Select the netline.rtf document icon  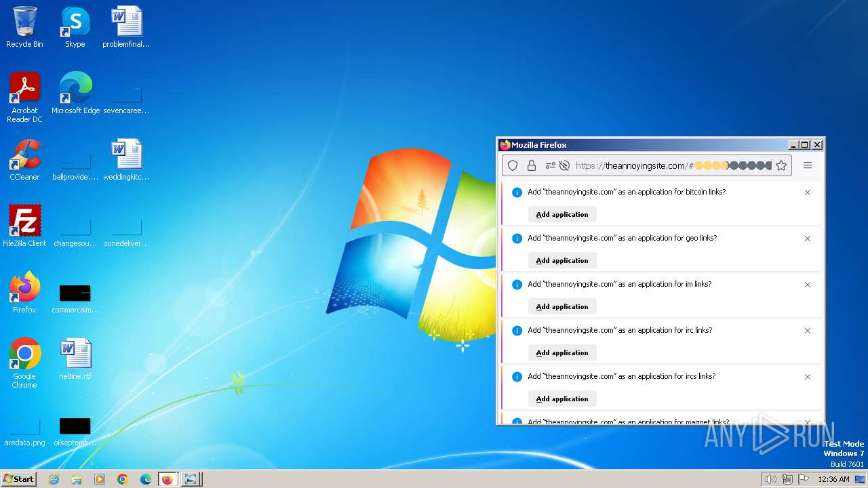pos(75,359)
